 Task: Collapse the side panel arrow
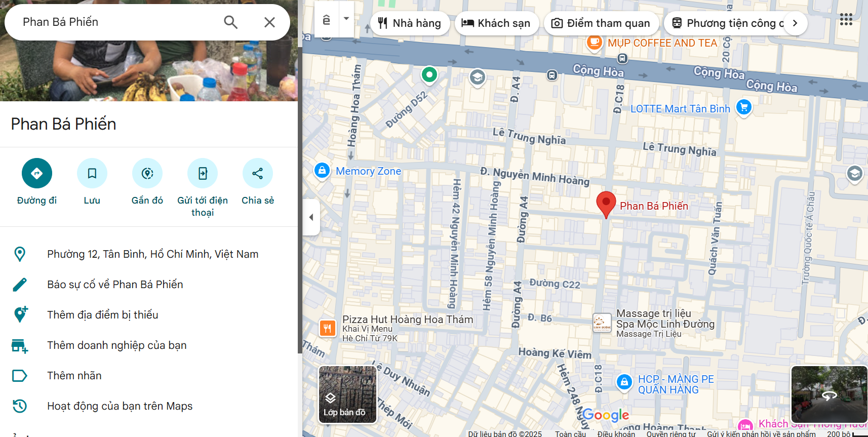(311, 217)
